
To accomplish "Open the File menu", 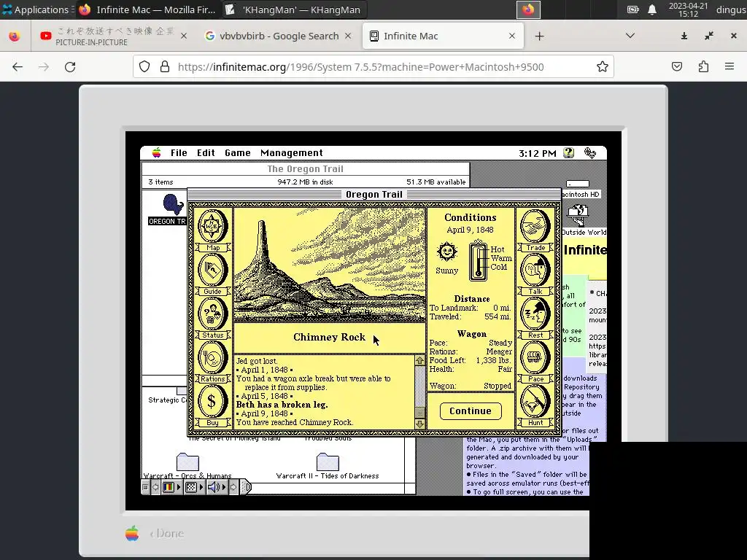I will tap(179, 153).
